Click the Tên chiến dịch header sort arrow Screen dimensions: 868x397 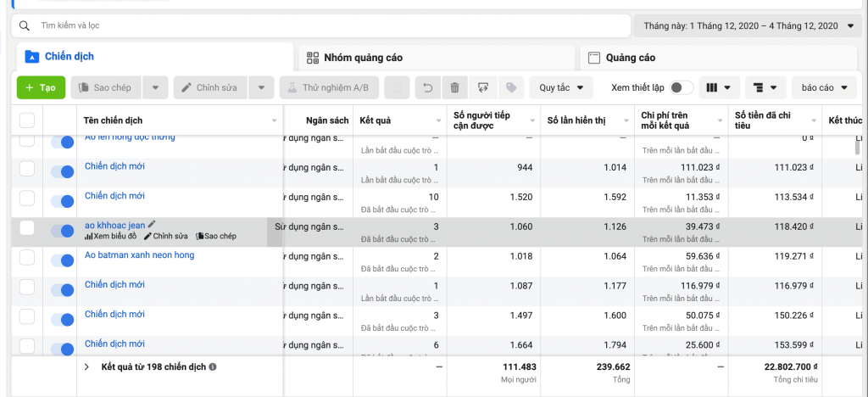pos(275,120)
